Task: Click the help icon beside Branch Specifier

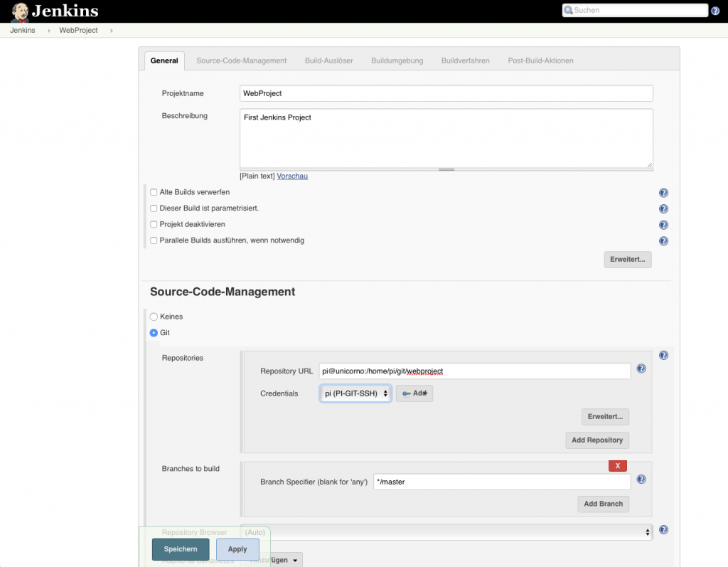Action: point(641,479)
